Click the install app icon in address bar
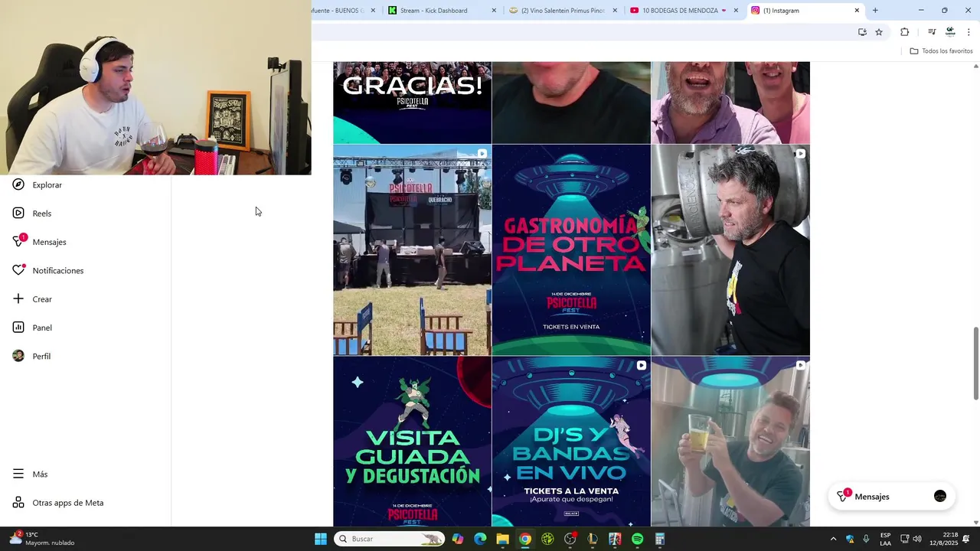The height and width of the screenshot is (551, 980). [862, 32]
